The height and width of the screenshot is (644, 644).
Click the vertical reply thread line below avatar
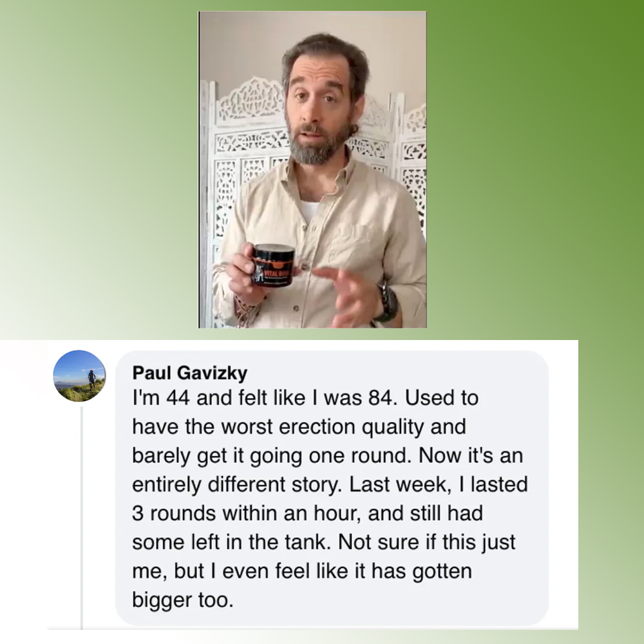pyautogui.click(x=82, y=518)
